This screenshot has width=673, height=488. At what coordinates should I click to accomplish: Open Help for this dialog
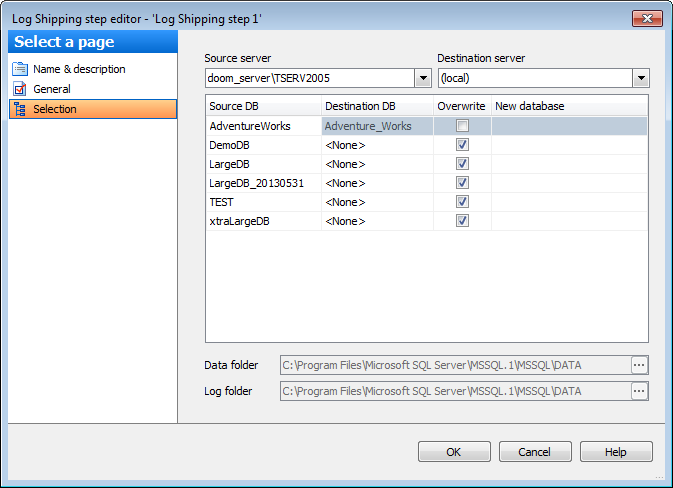pos(616,452)
